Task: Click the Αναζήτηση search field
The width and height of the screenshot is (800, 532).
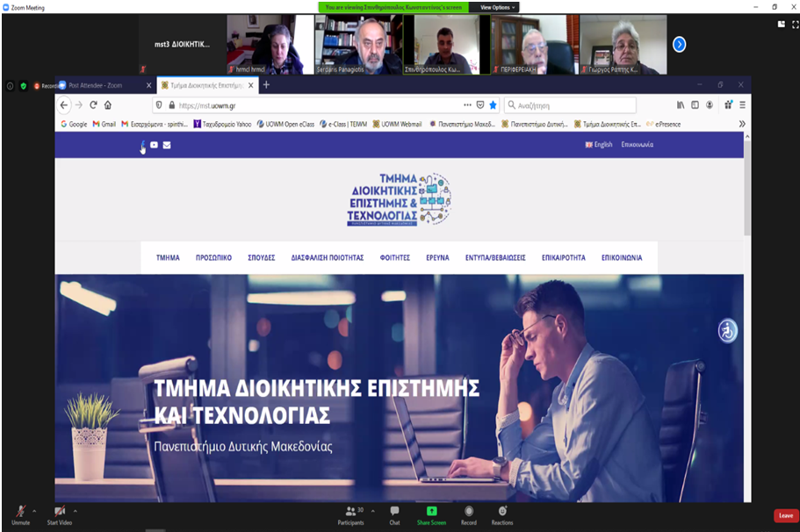Action: 570,105
